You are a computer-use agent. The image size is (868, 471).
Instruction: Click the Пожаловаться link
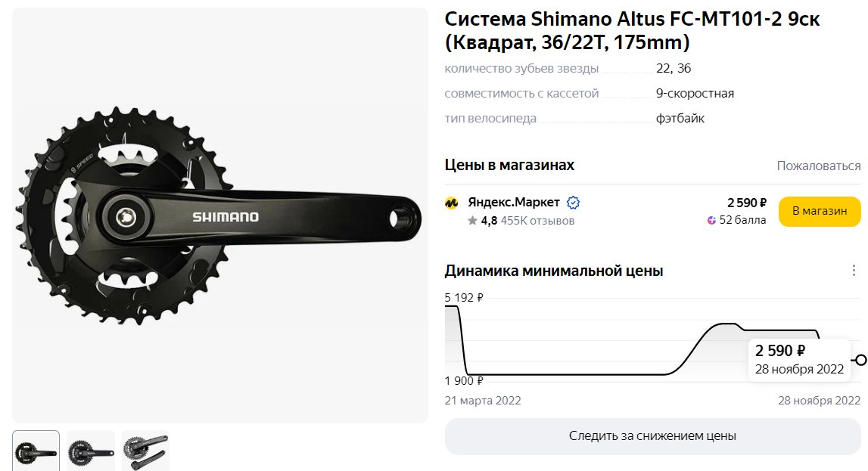(x=819, y=166)
